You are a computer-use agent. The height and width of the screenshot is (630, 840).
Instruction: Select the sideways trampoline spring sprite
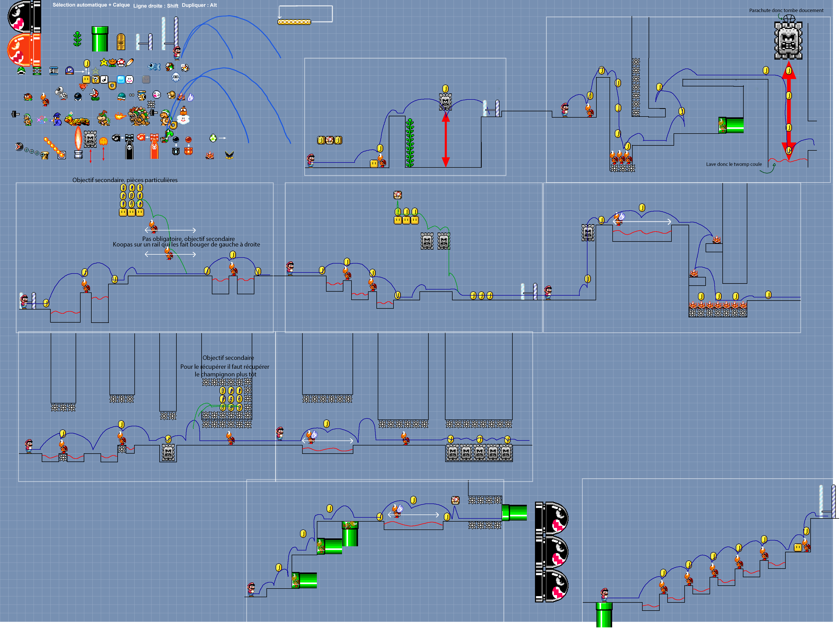pyautogui.click(x=37, y=71)
